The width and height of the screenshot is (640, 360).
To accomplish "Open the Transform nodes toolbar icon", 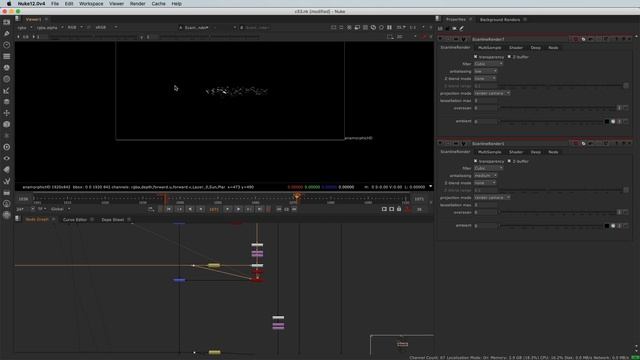I will click(x=7, y=113).
